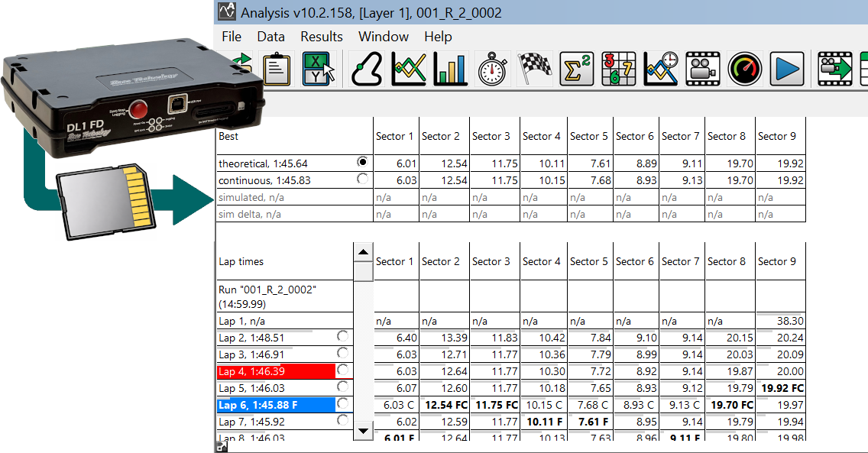Open the bar chart icon

[450, 70]
